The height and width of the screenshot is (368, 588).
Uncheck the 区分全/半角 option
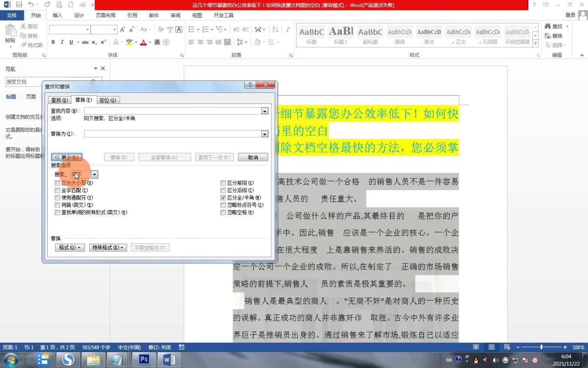tap(224, 198)
